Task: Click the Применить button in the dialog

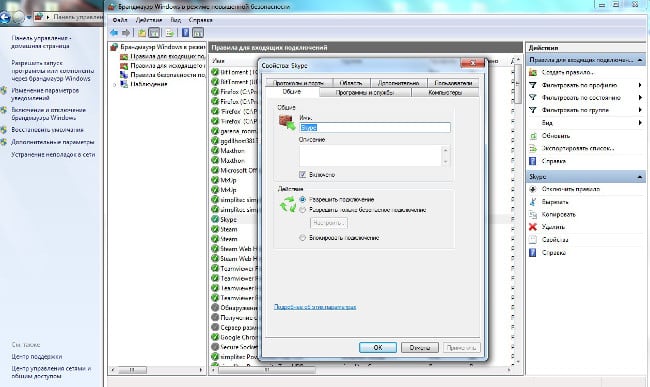Action: point(461,348)
